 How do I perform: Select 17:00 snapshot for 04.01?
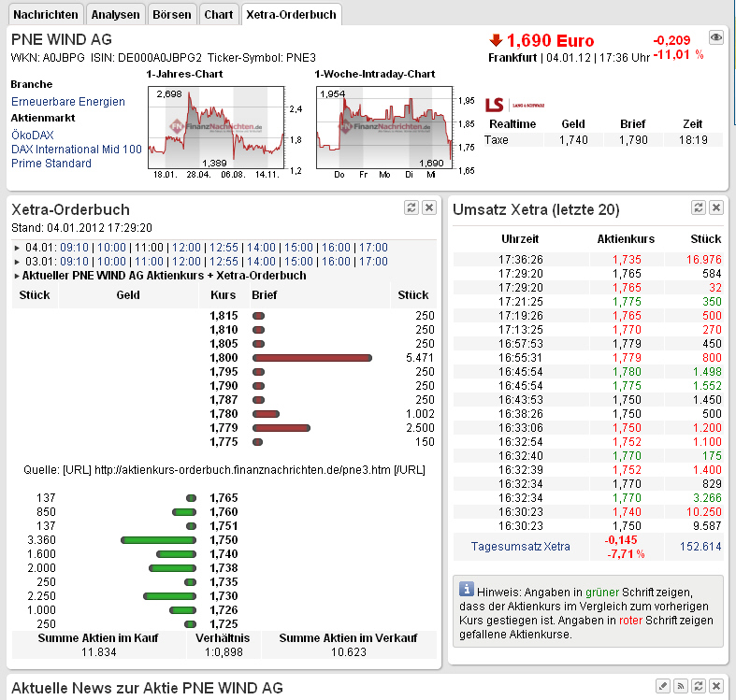click(374, 248)
